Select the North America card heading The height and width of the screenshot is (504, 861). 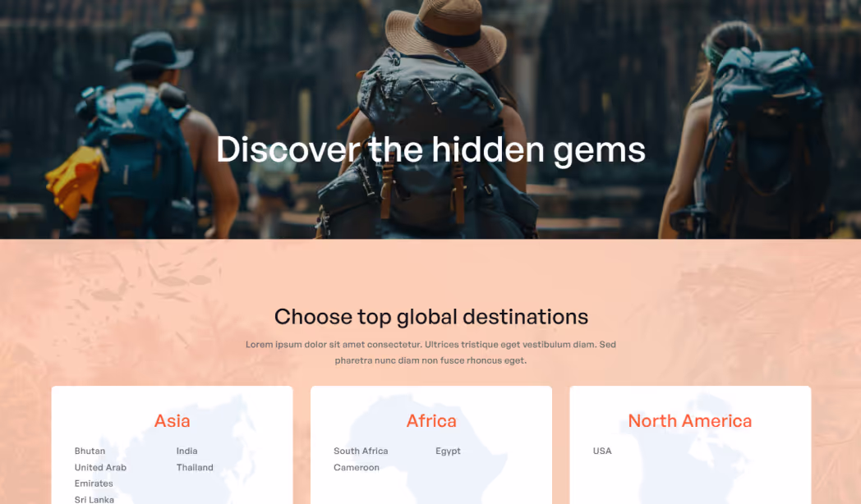coord(689,420)
